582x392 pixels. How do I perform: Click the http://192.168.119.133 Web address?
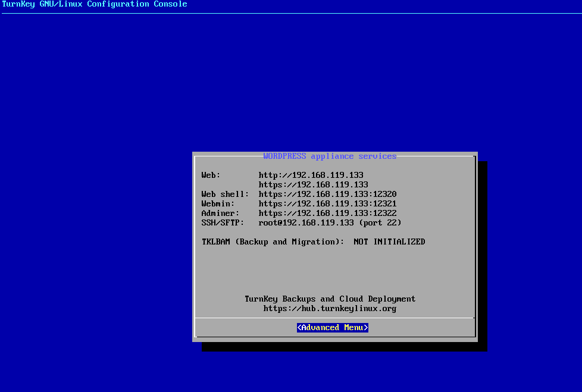coord(311,175)
